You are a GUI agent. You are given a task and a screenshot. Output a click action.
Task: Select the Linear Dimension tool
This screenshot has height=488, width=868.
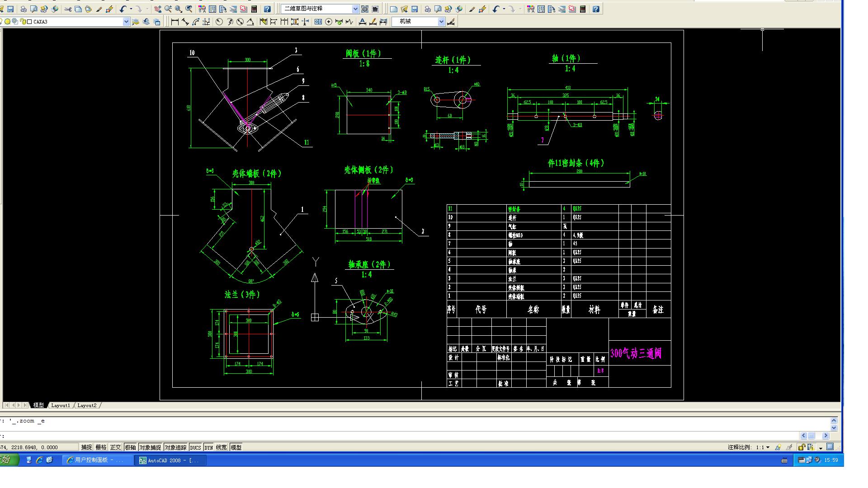[x=175, y=21]
